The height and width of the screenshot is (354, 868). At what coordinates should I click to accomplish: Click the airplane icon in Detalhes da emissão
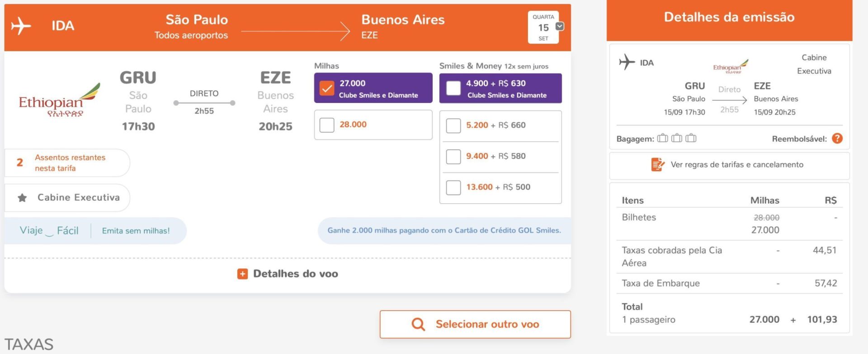coord(627,62)
